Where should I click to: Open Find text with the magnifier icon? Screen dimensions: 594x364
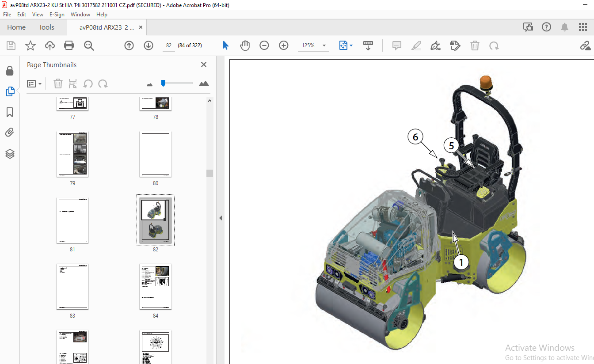pyautogui.click(x=89, y=45)
